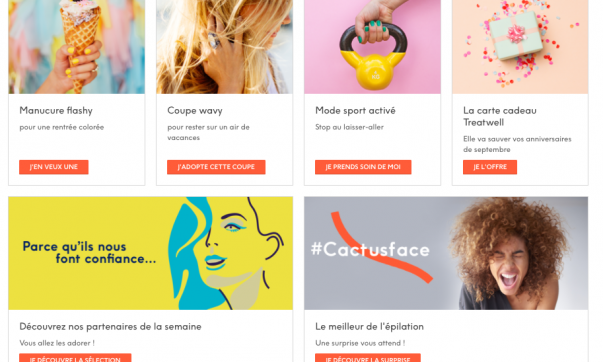Select the 'Mode sport activé' heading
This screenshot has height=362, width=603.
click(355, 111)
